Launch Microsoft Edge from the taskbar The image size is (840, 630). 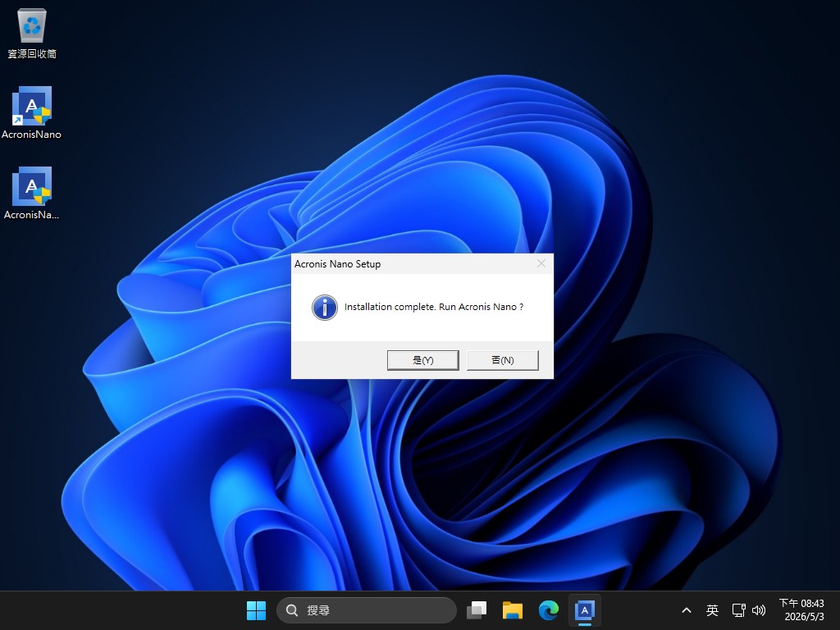(x=549, y=610)
